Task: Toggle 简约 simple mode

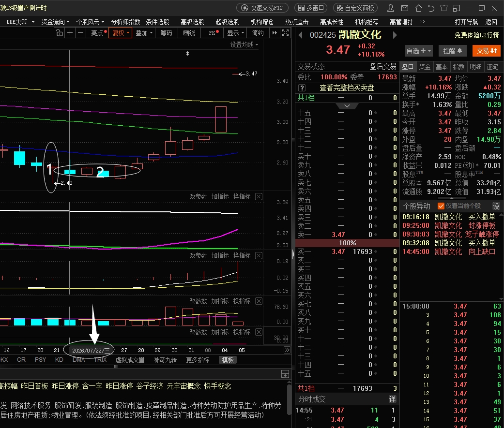Action: pos(258,33)
